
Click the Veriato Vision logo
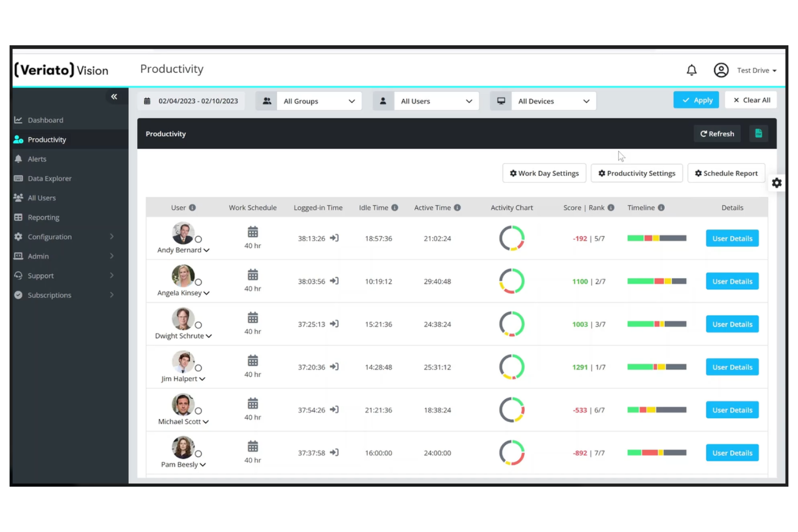click(x=61, y=70)
